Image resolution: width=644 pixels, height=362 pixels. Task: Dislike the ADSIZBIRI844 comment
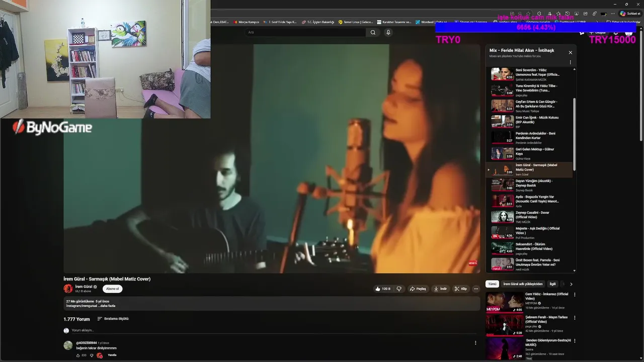tap(92, 355)
